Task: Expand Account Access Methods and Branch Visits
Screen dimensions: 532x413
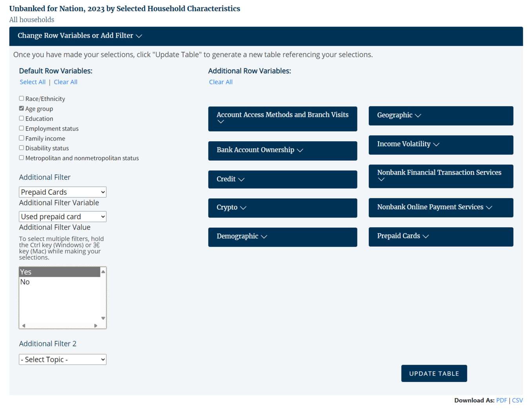Action: click(x=282, y=119)
